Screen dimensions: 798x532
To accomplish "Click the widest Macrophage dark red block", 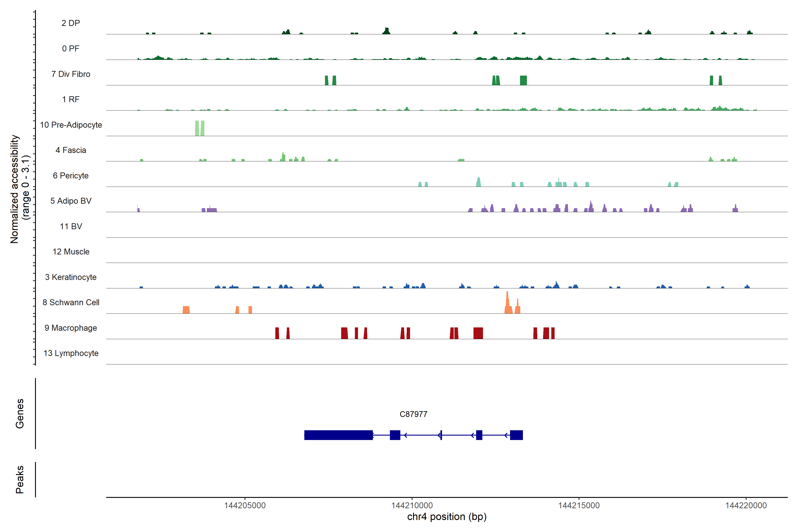I will [478, 333].
